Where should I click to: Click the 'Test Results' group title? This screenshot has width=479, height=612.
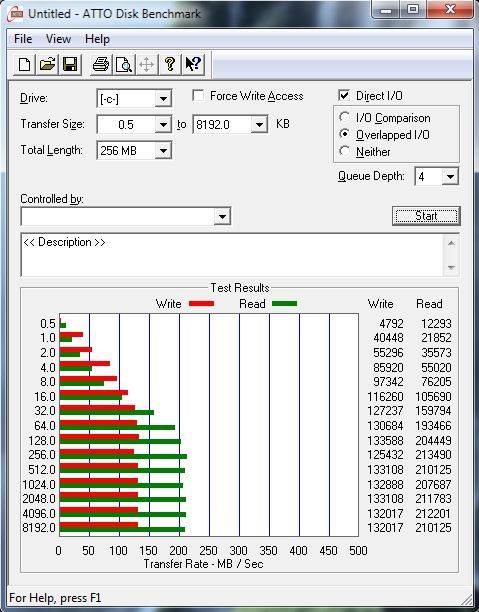pos(240,288)
